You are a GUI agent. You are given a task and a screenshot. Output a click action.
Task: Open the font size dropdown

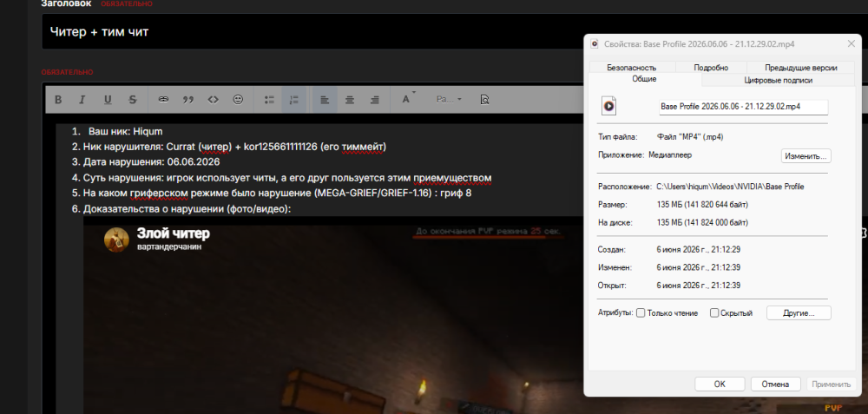449,100
